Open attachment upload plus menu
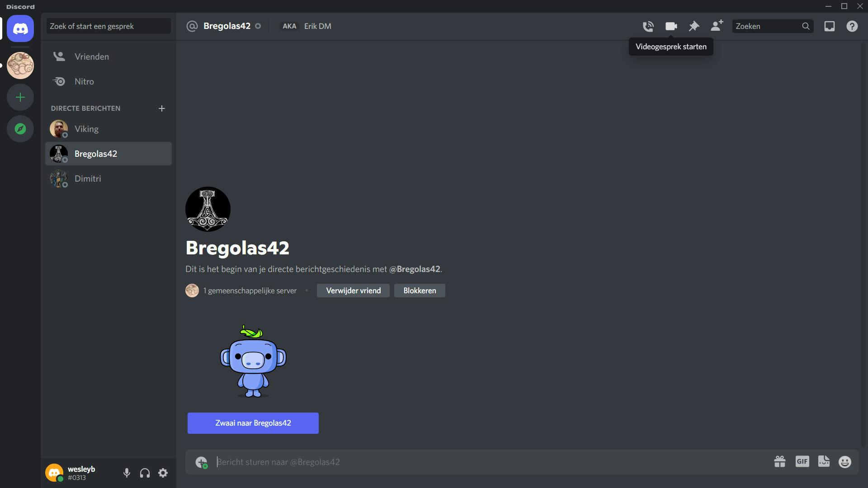Image resolution: width=868 pixels, height=488 pixels. (x=201, y=462)
